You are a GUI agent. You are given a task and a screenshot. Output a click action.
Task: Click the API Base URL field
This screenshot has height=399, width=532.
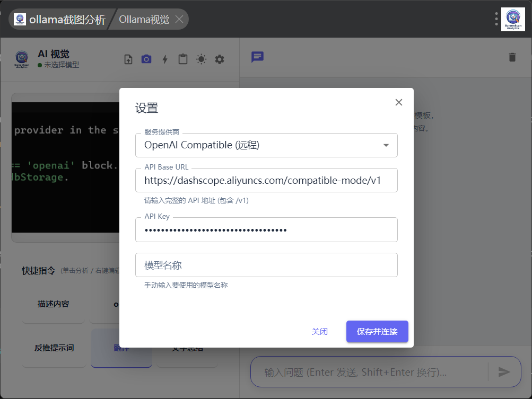[x=266, y=180]
